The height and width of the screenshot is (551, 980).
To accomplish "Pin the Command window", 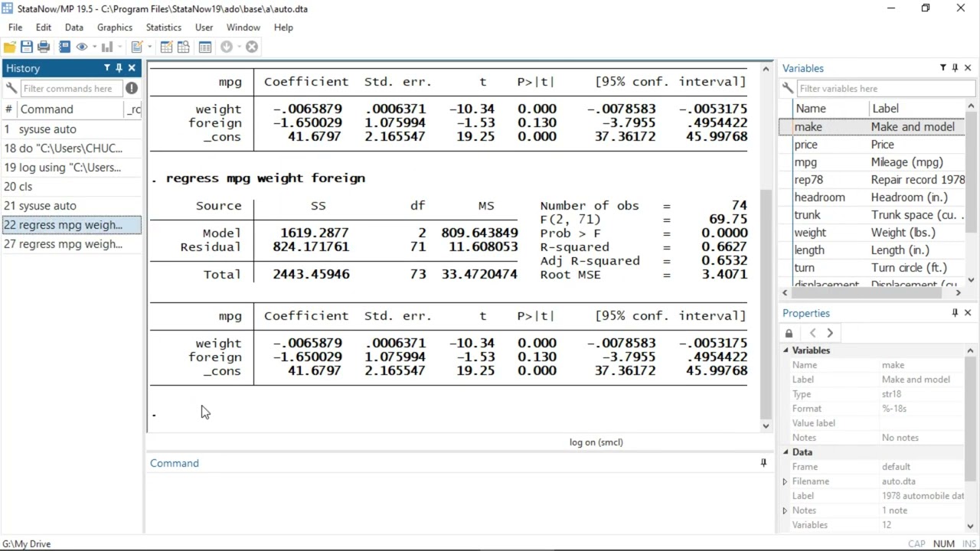I will tap(763, 463).
